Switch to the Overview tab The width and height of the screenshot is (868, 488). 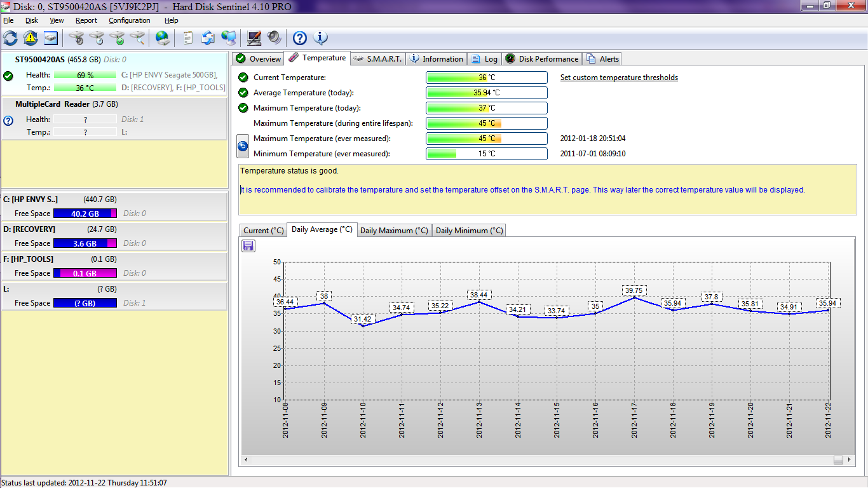click(258, 59)
